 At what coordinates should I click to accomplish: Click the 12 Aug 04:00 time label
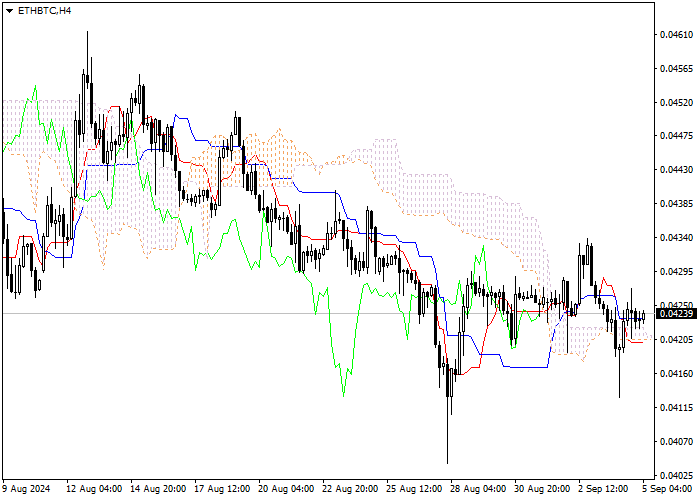tap(94, 489)
